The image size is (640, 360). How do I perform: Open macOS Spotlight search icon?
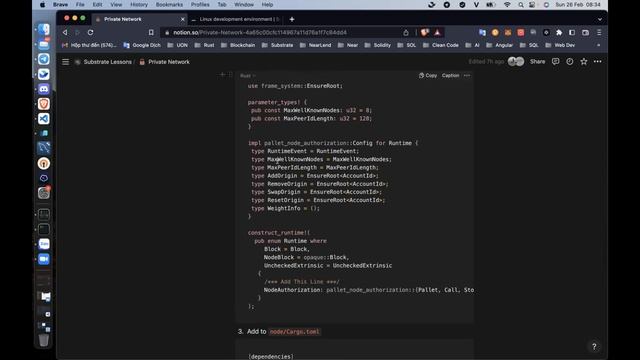[x=521, y=5]
